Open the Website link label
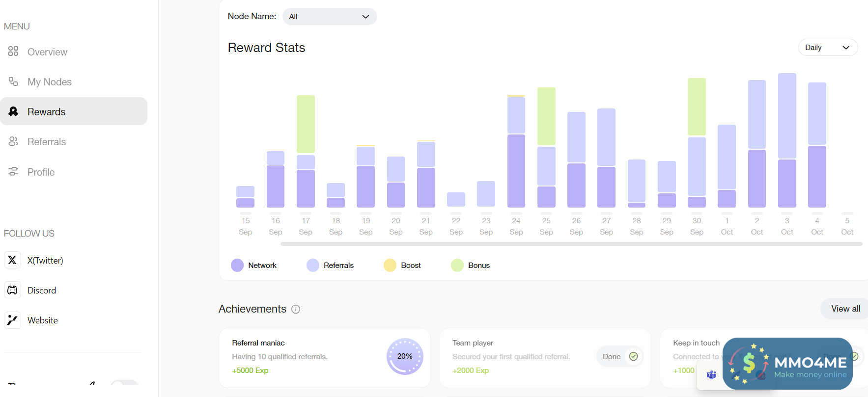The image size is (868, 397). tap(43, 320)
